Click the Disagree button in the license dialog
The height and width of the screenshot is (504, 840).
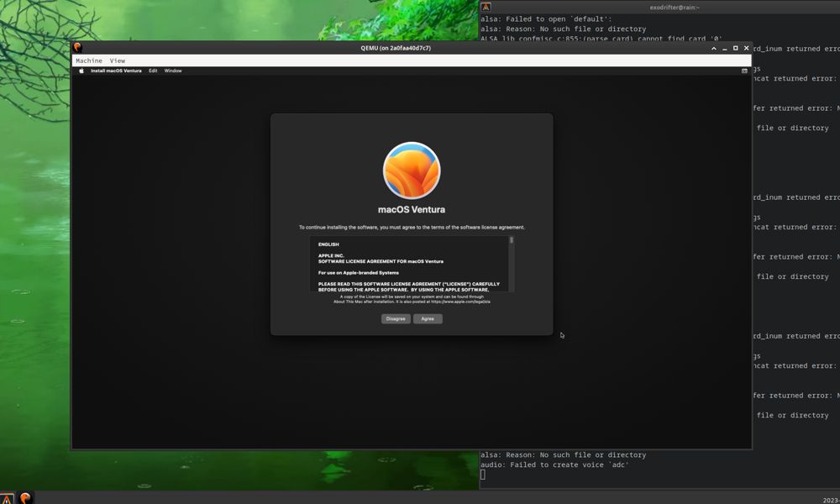[396, 318]
